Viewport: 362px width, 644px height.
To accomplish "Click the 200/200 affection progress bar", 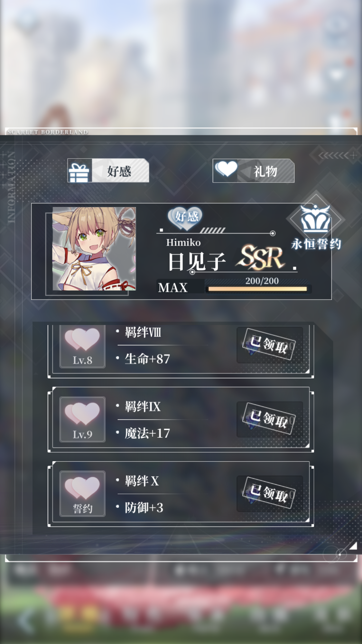I will [257, 289].
